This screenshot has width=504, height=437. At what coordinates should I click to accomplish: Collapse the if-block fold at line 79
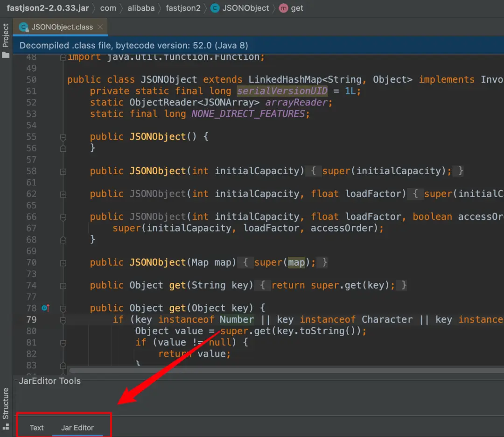(63, 320)
